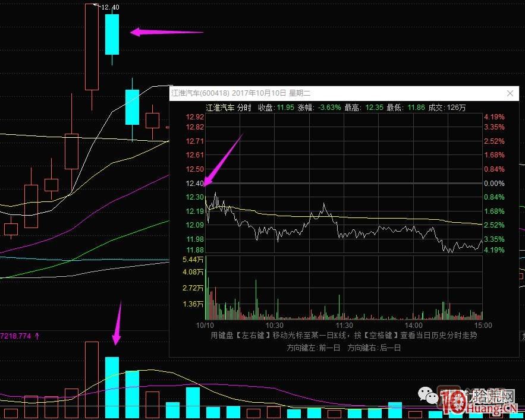The height and width of the screenshot is (420, 525).
Task: Click the 方向键左:前一日 hint text
Action: (x=313, y=348)
